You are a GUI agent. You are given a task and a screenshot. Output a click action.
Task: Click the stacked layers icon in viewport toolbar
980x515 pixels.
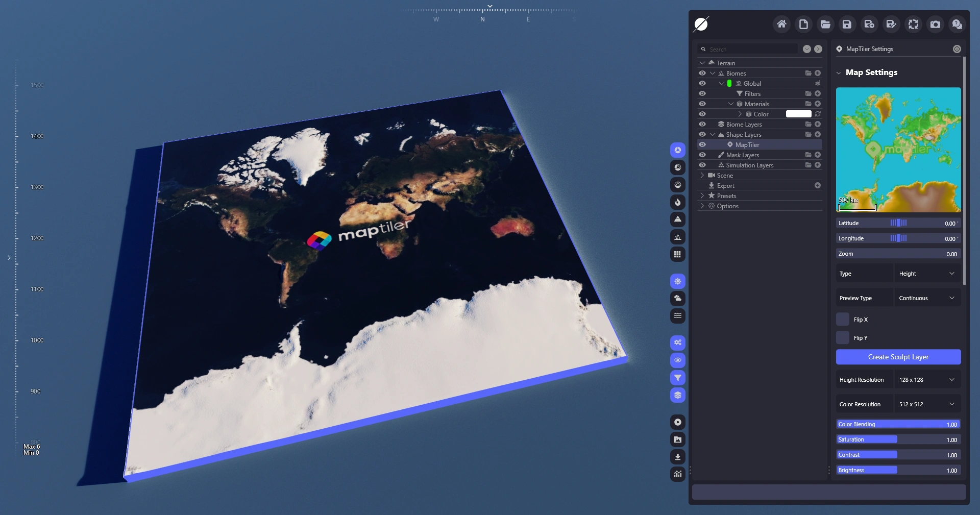pyautogui.click(x=678, y=395)
